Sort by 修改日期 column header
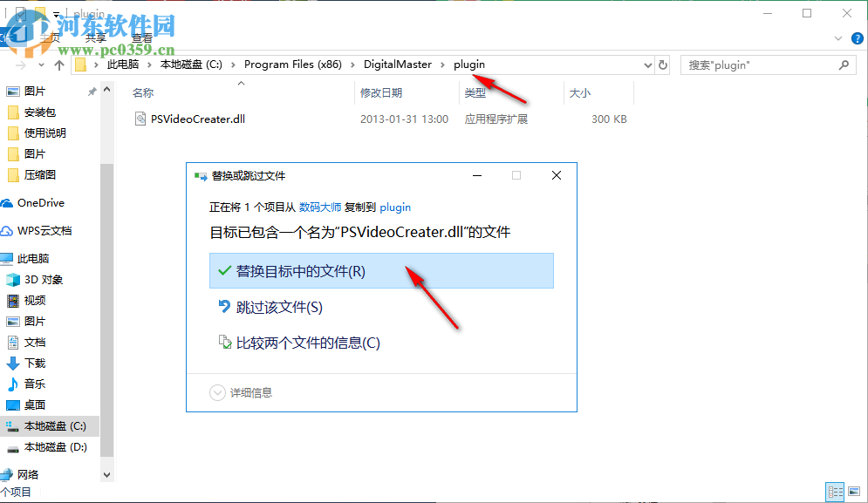This screenshot has height=503, width=868. (381, 93)
